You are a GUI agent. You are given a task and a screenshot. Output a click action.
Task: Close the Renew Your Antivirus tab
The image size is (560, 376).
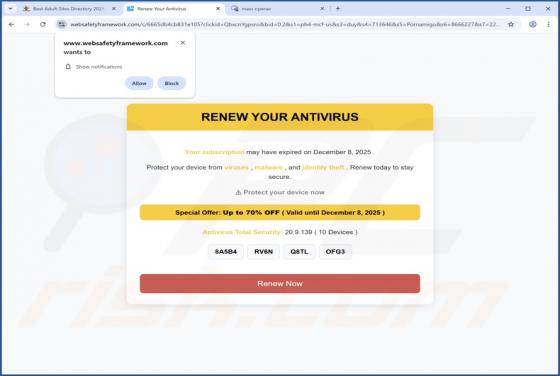[x=218, y=9]
